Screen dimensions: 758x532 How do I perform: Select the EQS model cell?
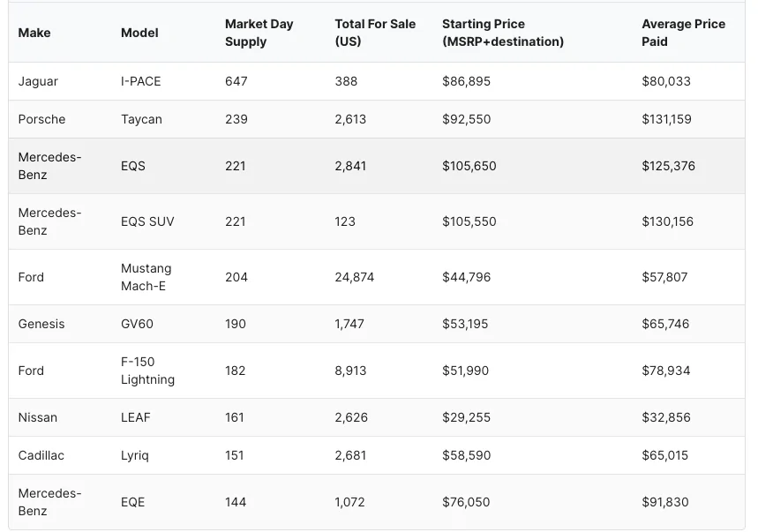point(133,166)
